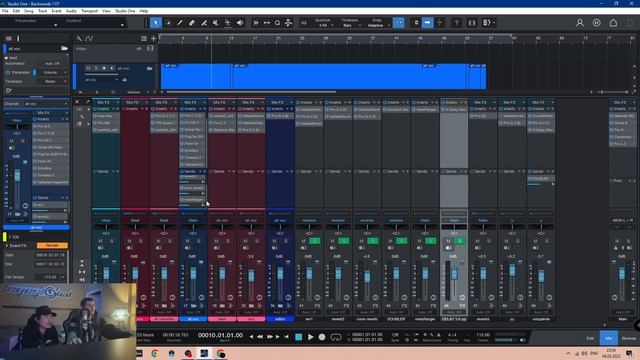Open the inspector list icon
The width and height of the screenshot is (640, 360).
[9, 38]
